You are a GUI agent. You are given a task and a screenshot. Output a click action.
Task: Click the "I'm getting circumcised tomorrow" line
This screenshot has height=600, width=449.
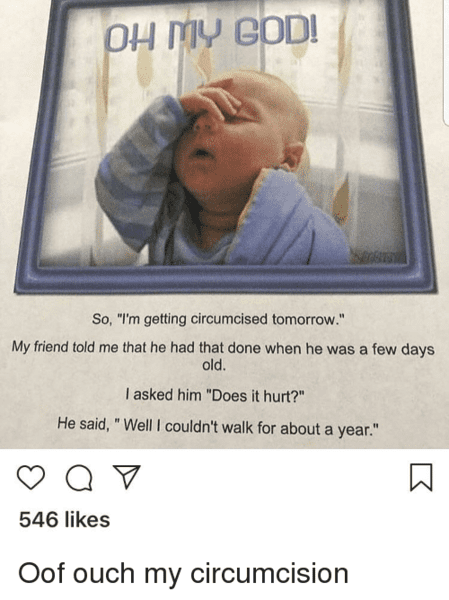pos(219,319)
